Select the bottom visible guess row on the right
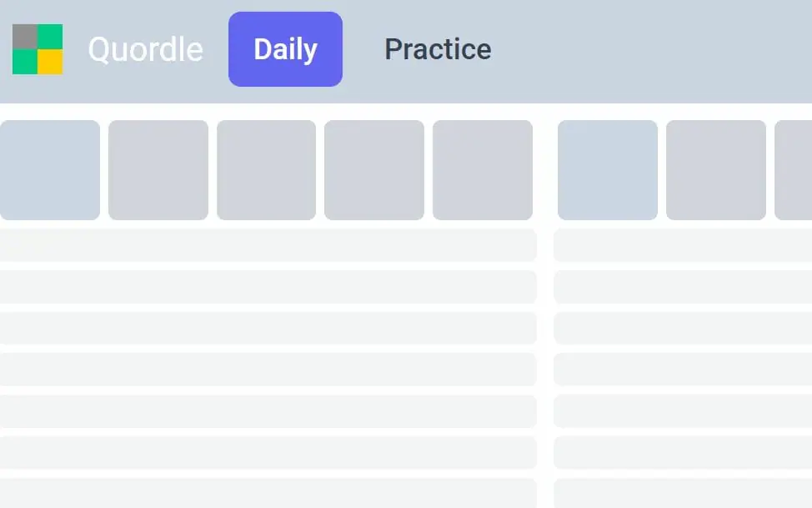 coord(682,494)
